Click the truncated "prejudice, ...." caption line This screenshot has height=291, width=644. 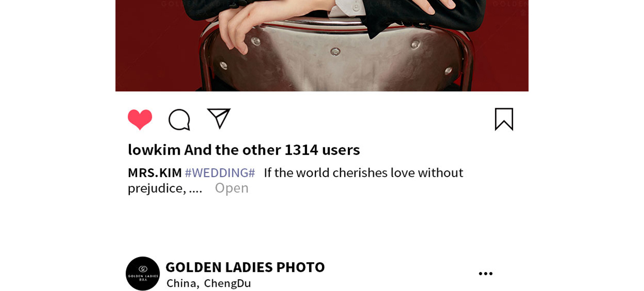pyautogui.click(x=165, y=189)
